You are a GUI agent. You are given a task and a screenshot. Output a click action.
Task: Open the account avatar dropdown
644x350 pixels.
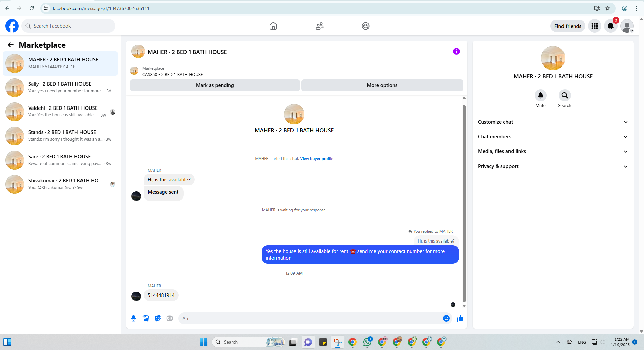(x=627, y=26)
